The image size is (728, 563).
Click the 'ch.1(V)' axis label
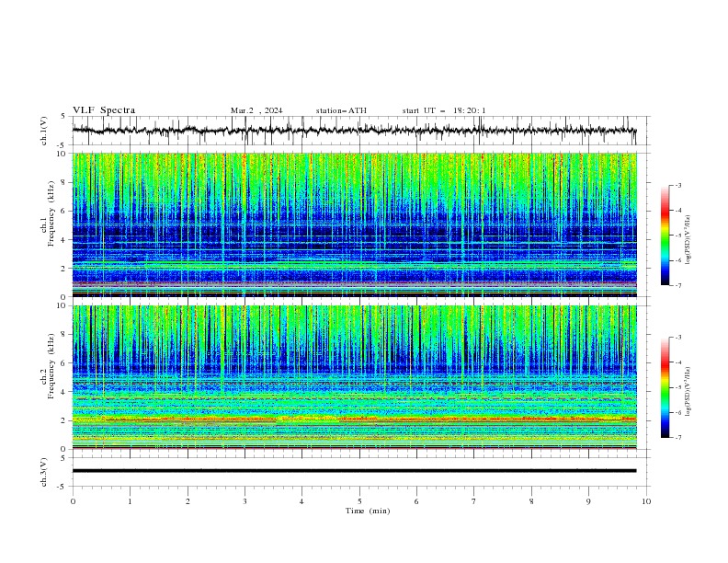coord(44,131)
